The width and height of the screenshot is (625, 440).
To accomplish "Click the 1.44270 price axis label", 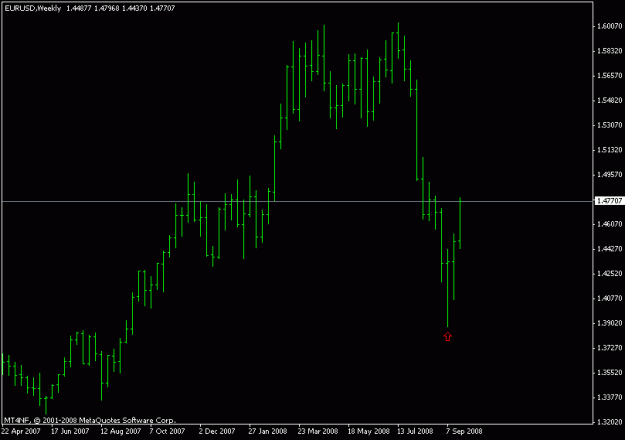I will point(609,249).
